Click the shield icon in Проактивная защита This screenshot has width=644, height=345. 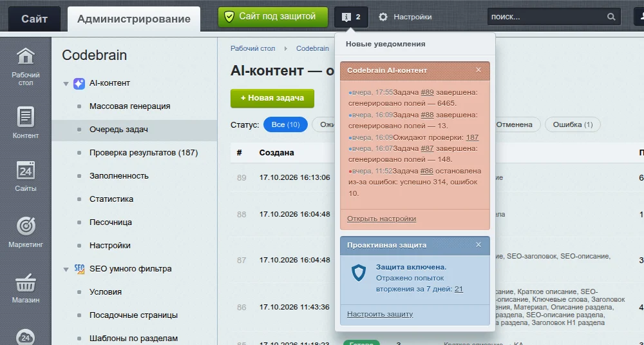click(359, 273)
